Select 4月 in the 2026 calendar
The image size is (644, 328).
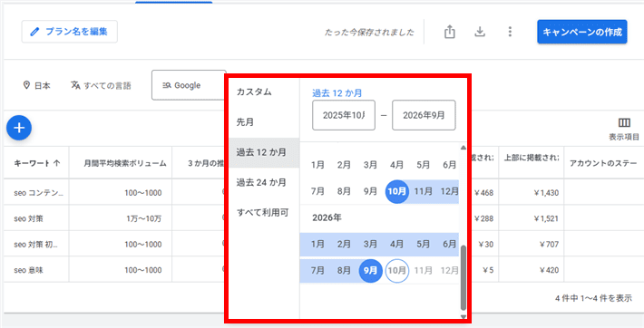pyautogui.click(x=396, y=245)
